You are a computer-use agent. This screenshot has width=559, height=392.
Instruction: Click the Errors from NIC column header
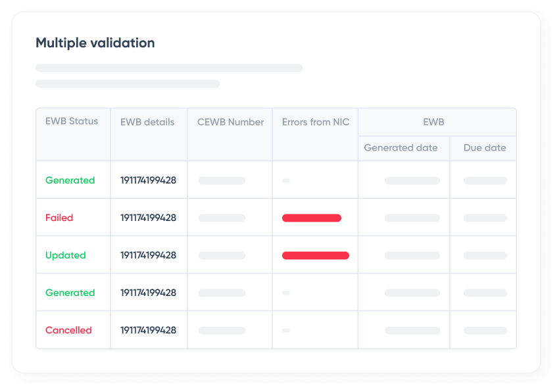[x=314, y=122]
